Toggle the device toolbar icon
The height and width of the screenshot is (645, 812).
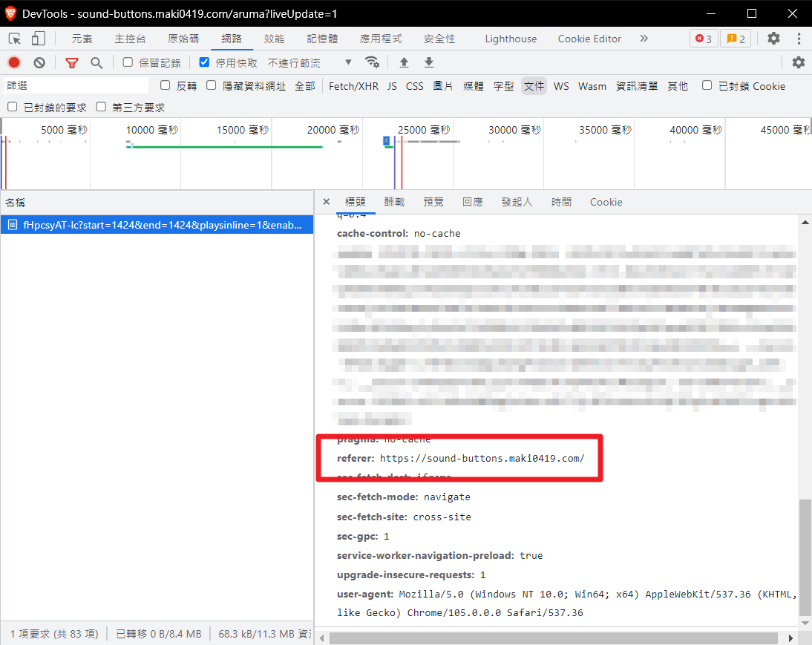39,39
